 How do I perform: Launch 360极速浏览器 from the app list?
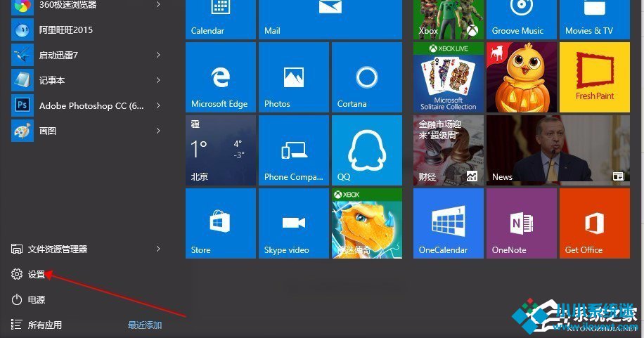click(x=86, y=6)
